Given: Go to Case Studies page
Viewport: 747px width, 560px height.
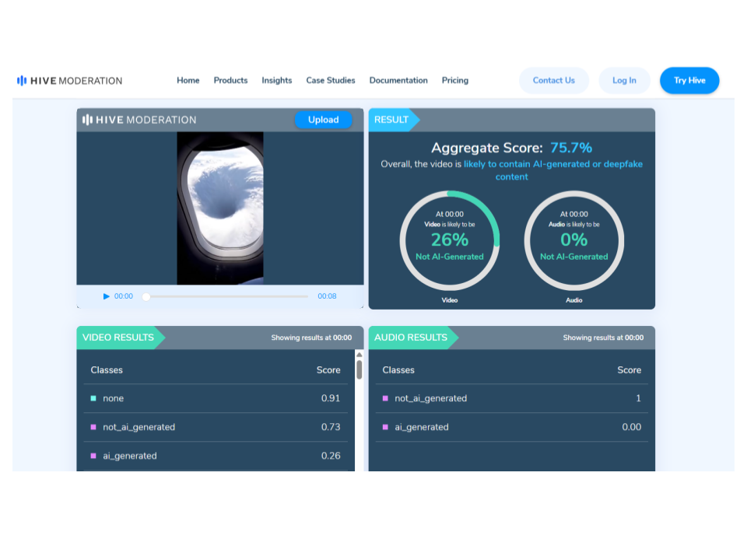Looking at the screenshot, I should tap(331, 80).
